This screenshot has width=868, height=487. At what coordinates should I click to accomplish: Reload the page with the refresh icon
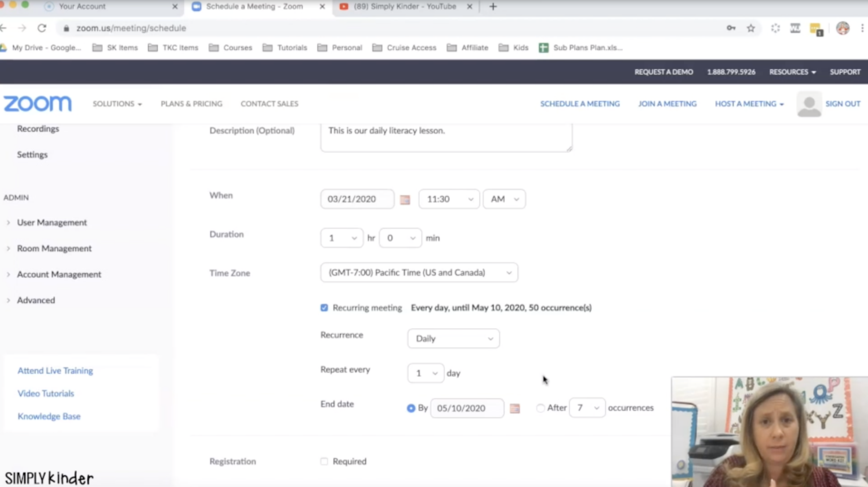click(42, 28)
